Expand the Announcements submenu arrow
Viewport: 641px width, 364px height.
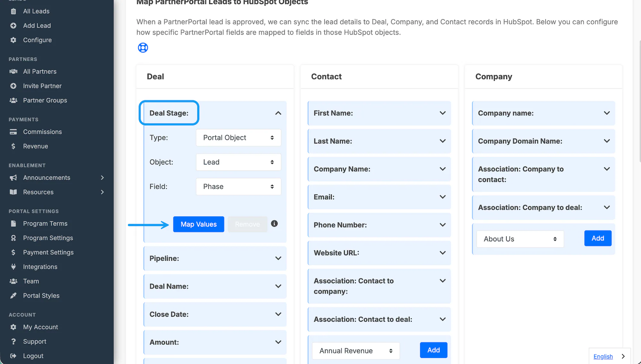click(102, 178)
